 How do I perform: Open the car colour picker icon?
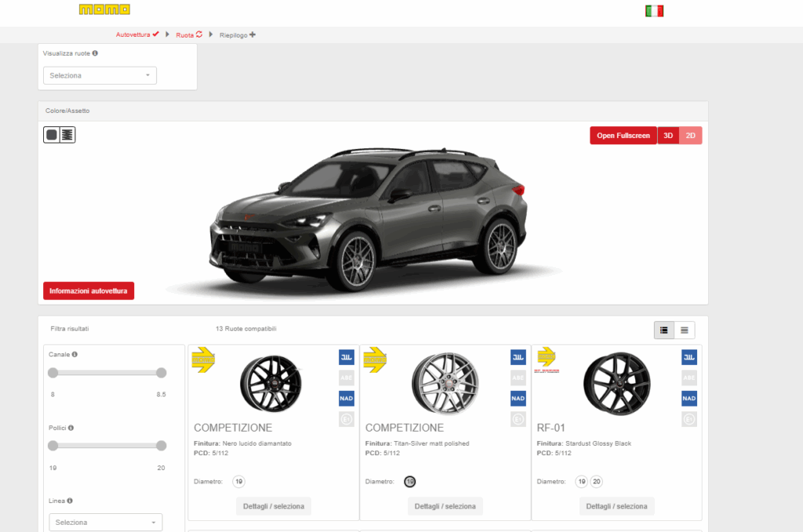52,135
